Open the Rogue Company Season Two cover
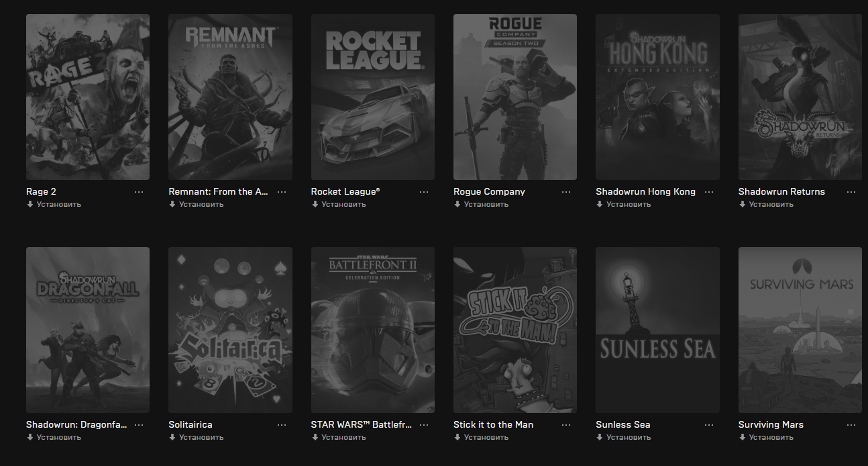This screenshot has height=466, width=868. point(515,97)
